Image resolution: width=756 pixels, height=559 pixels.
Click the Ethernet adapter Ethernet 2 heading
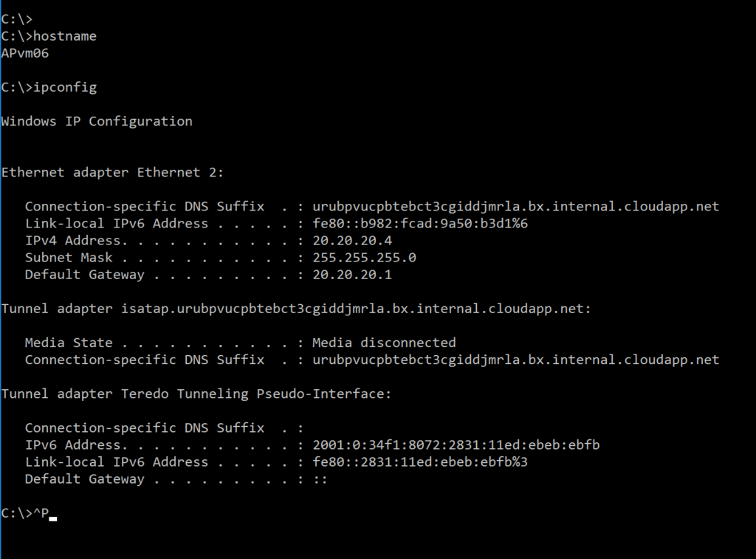[x=113, y=172]
